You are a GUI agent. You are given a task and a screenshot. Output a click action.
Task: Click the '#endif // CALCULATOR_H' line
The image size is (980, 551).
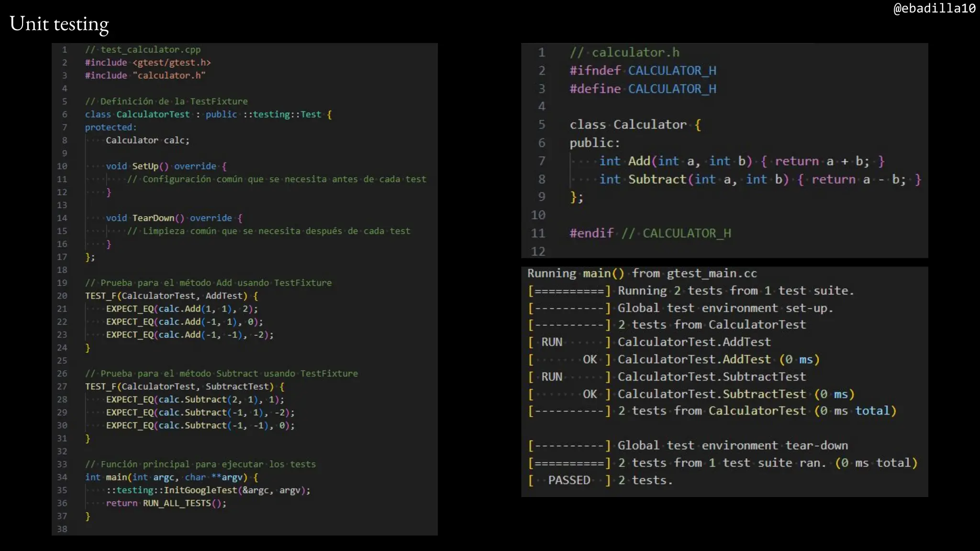point(650,233)
